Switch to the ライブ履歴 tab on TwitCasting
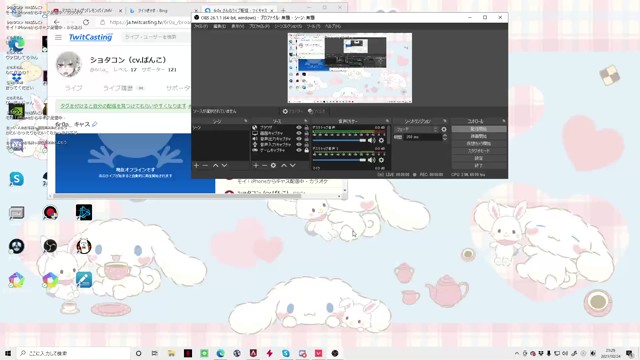This screenshot has width=640, height=360. click(118, 88)
